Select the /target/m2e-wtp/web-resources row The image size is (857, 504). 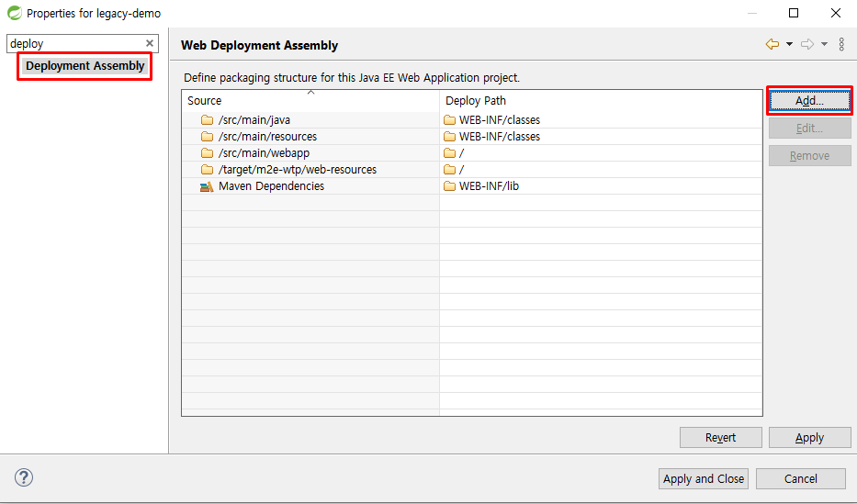coord(297,170)
